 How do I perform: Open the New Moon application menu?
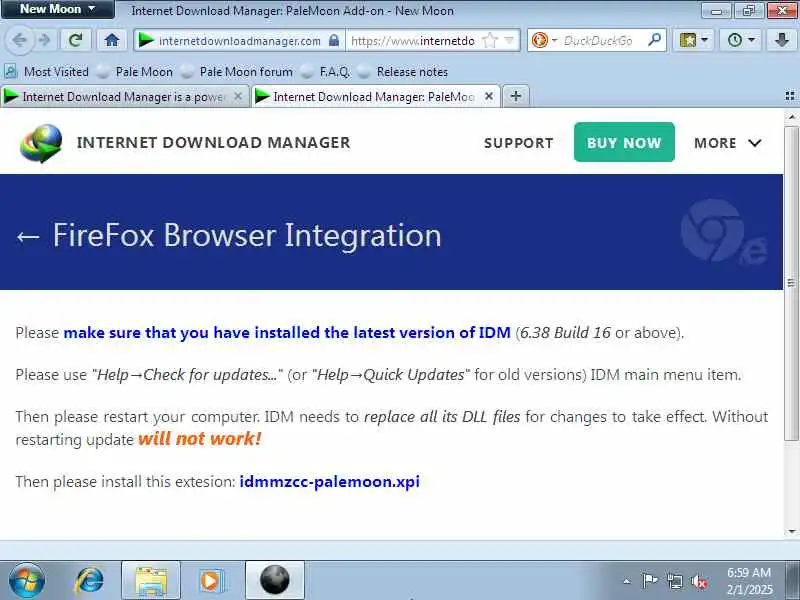click(x=57, y=9)
